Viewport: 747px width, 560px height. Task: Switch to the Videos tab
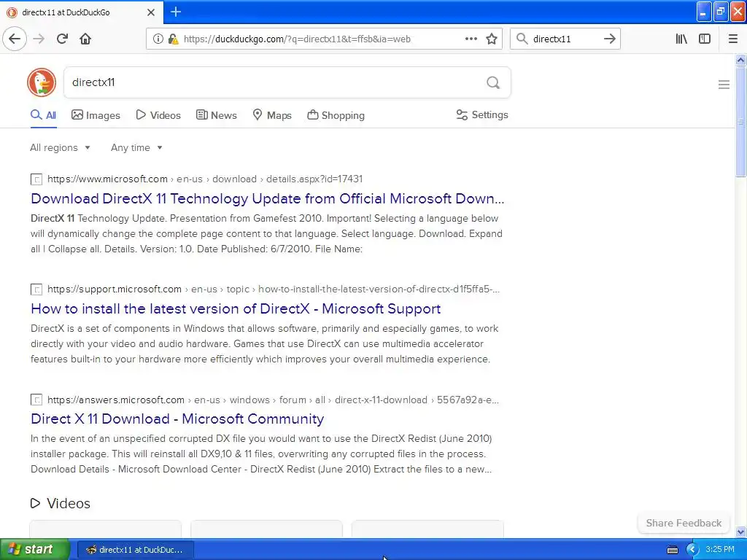coord(158,115)
